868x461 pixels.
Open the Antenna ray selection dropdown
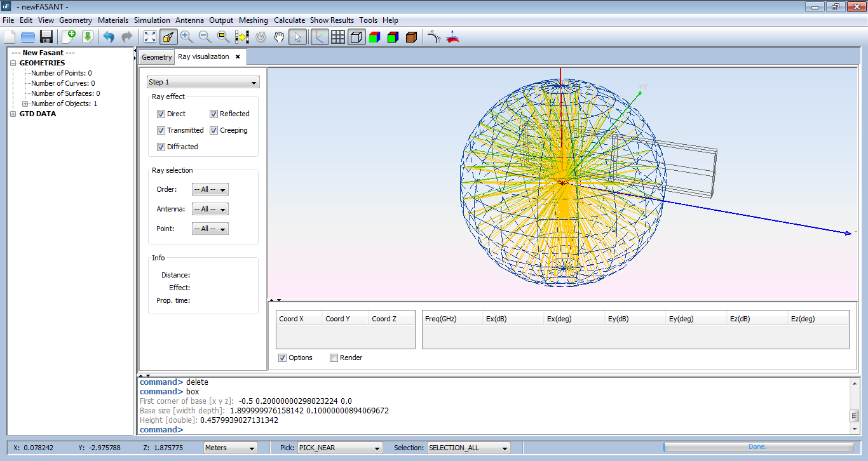point(210,209)
